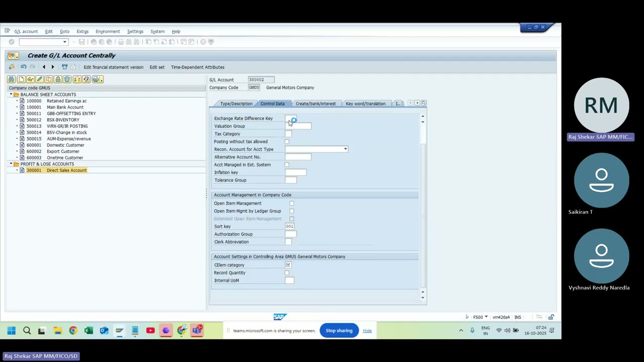Click the Block padlock icon above account tree
The height and width of the screenshot is (362, 644).
(x=58, y=79)
